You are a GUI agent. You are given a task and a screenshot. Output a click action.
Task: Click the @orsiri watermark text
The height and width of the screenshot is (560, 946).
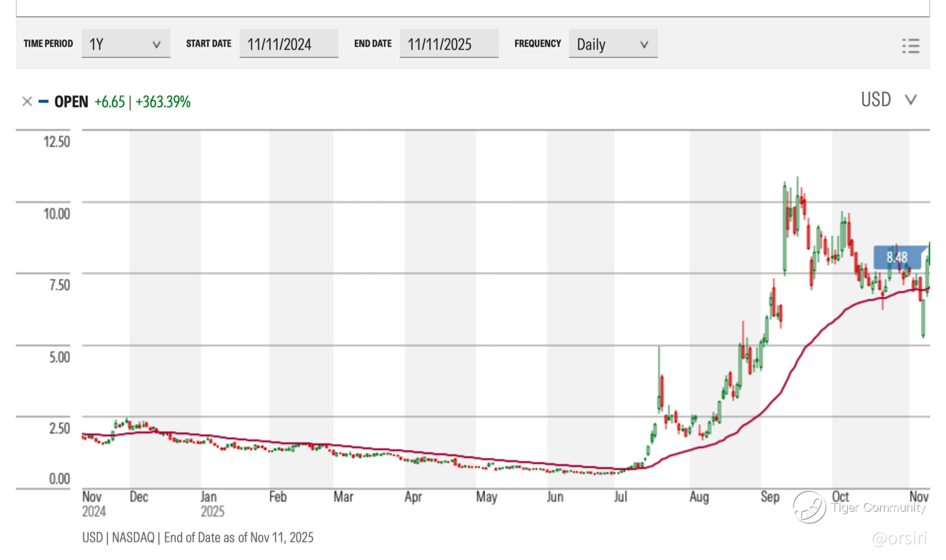point(900,538)
